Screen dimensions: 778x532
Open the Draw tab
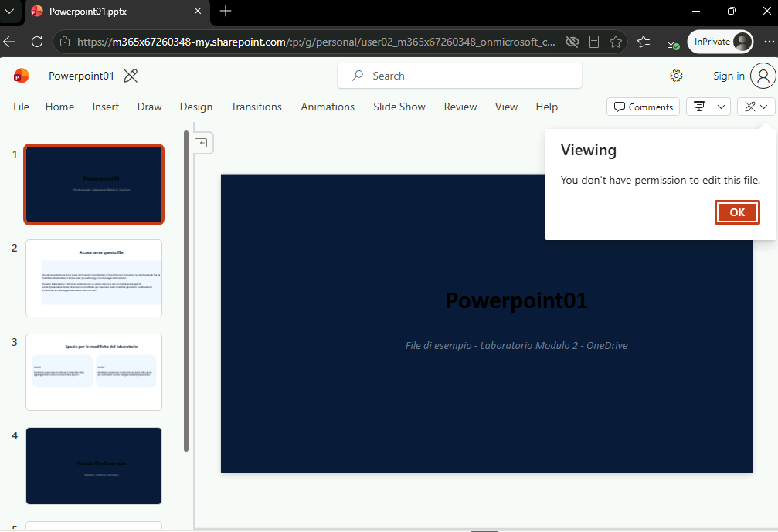tap(149, 107)
